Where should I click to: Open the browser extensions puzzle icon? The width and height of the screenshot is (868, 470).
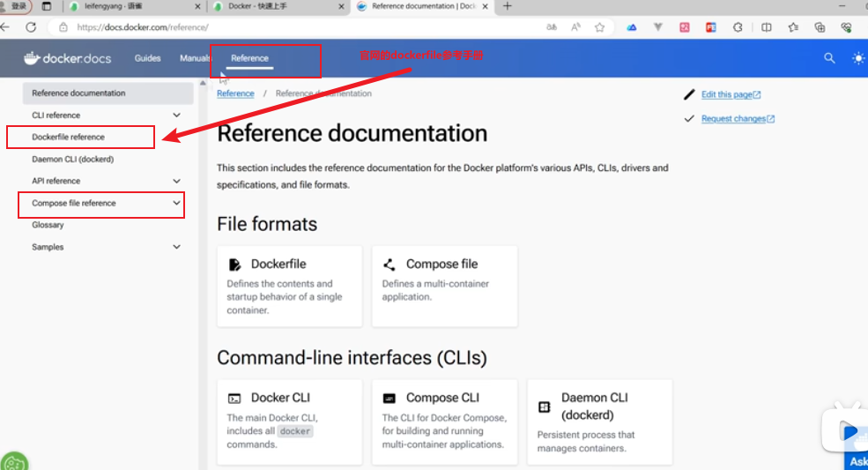tap(738, 27)
